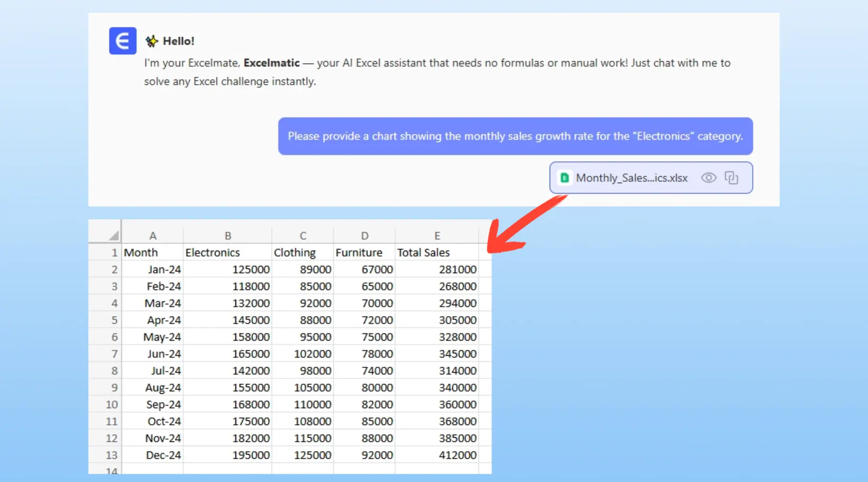Select column B header

(x=228, y=236)
